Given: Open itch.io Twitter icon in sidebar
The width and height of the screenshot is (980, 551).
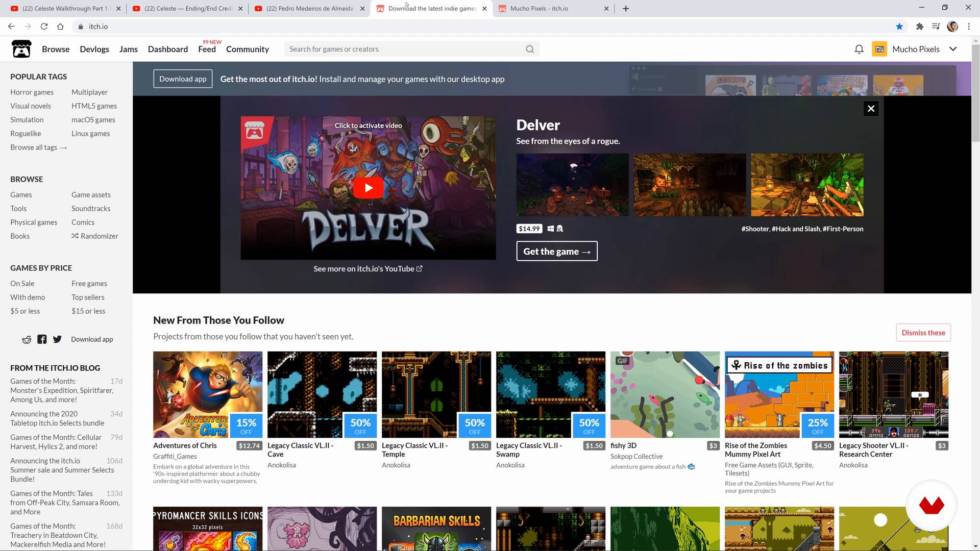Looking at the screenshot, I should [57, 339].
